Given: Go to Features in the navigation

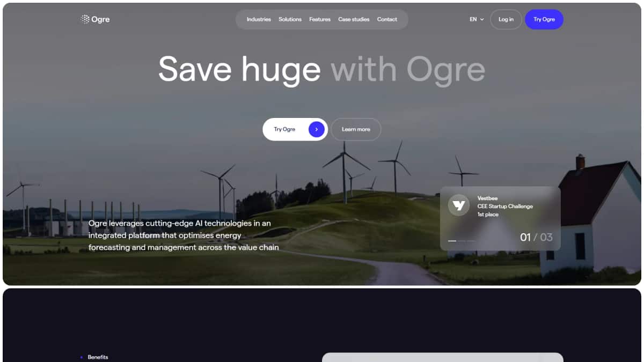Looking at the screenshot, I should [320, 19].
